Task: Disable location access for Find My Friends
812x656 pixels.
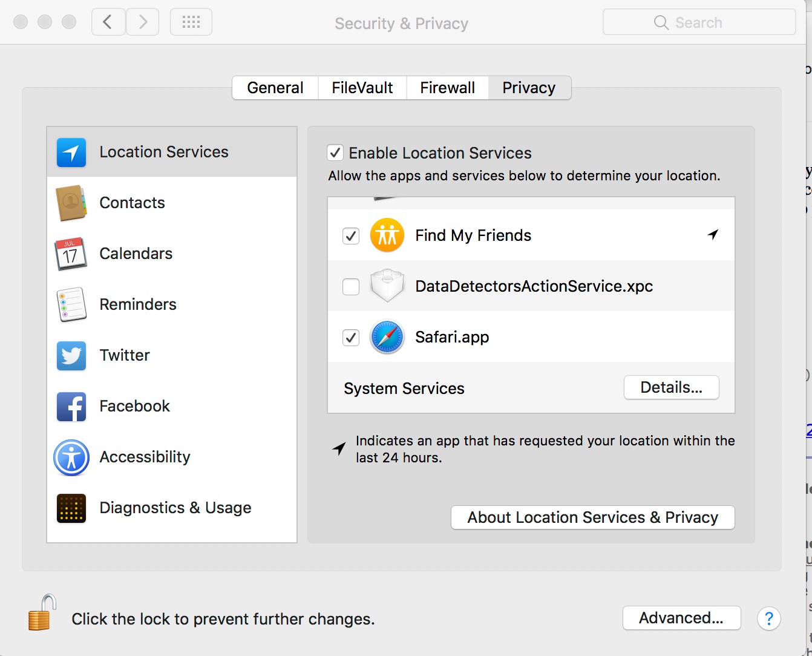Action: [351, 235]
